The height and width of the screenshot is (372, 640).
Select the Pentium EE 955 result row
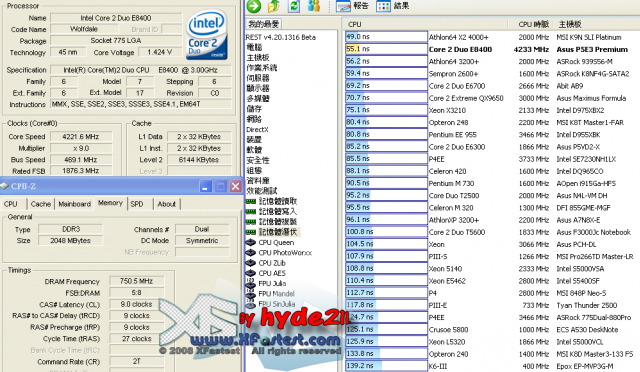492,135
